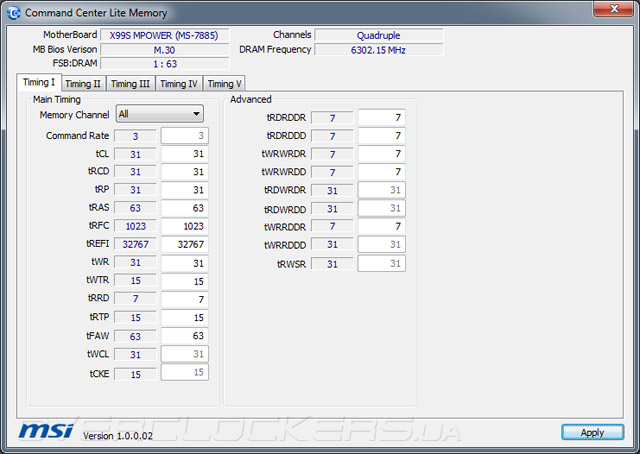Click the tRFC current value readout 1023
640x454 pixels.
pyautogui.click(x=135, y=226)
